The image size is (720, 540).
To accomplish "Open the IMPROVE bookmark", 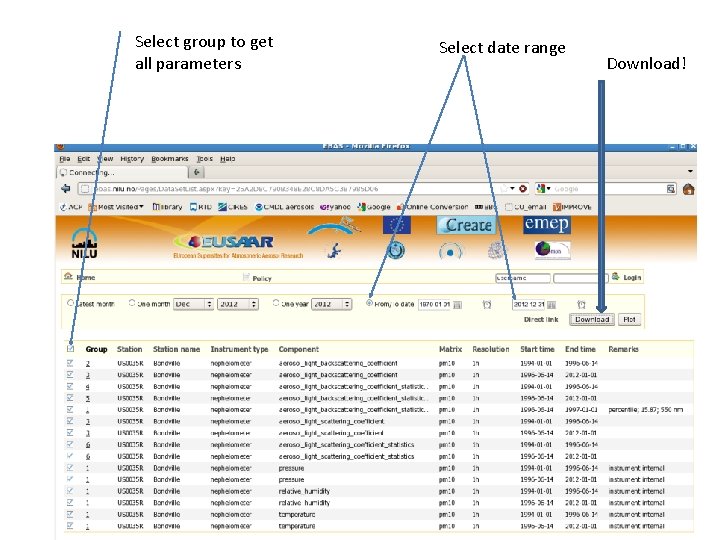I will pyautogui.click(x=572, y=207).
